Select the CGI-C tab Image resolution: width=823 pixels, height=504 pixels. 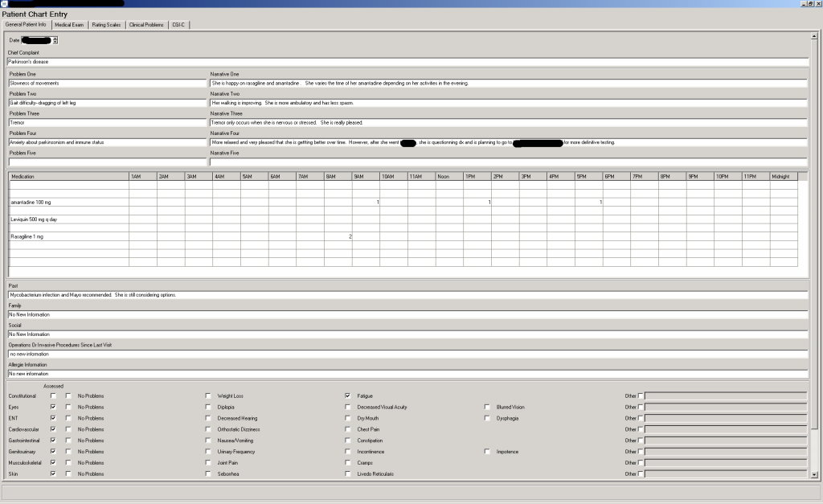[178, 25]
